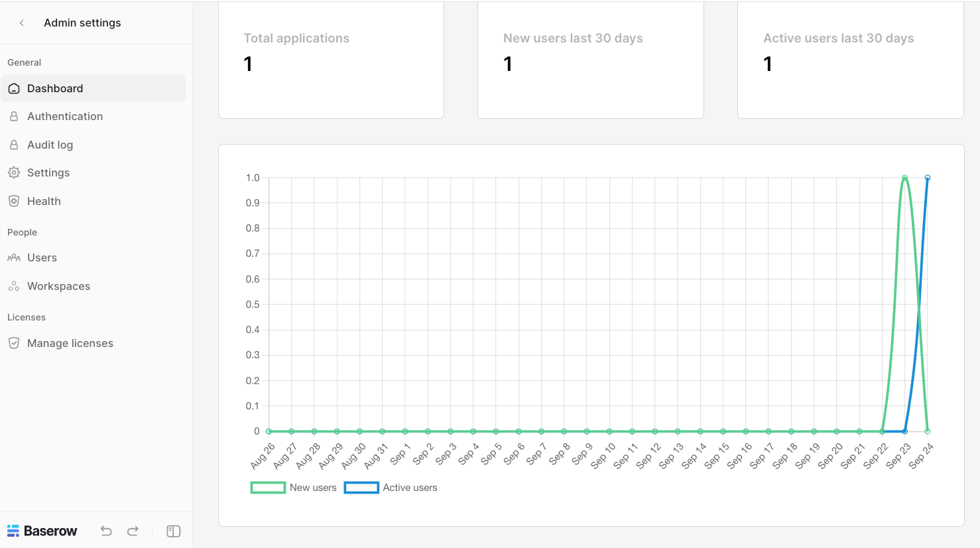Open the Audit log entry
The height and width of the screenshot is (548, 980).
[x=50, y=145]
